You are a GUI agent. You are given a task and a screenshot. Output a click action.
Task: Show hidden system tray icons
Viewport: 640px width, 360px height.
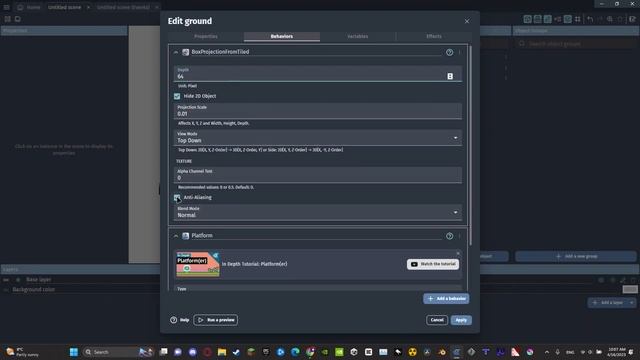(x=547, y=352)
